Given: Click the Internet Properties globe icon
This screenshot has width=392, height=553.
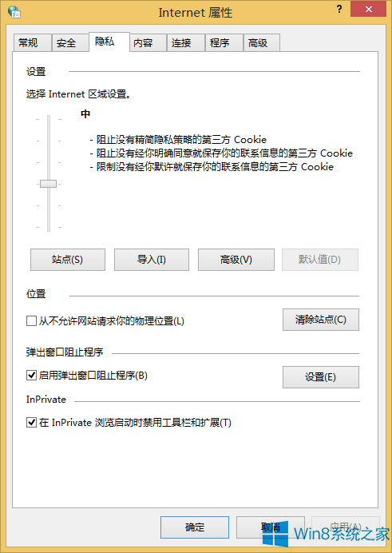Looking at the screenshot, I should 14,12.
